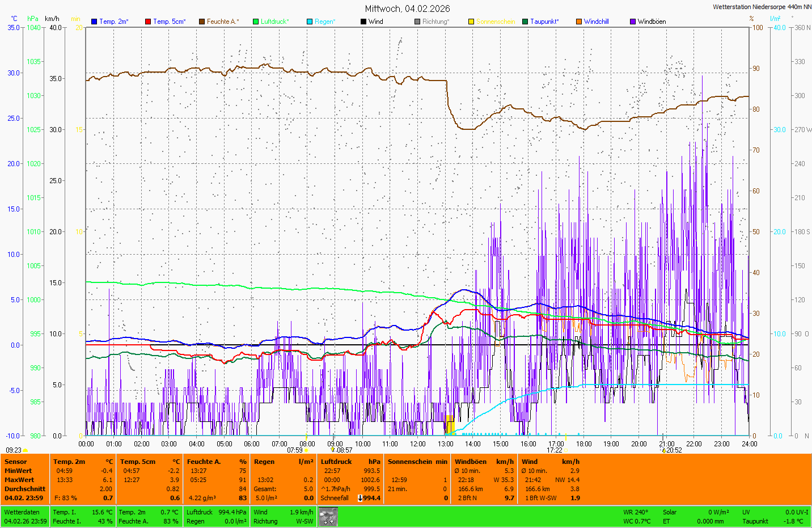Click the Wetterstation Niedersorpe 440m NN text
812x528 pixels.
click(x=762, y=7)
